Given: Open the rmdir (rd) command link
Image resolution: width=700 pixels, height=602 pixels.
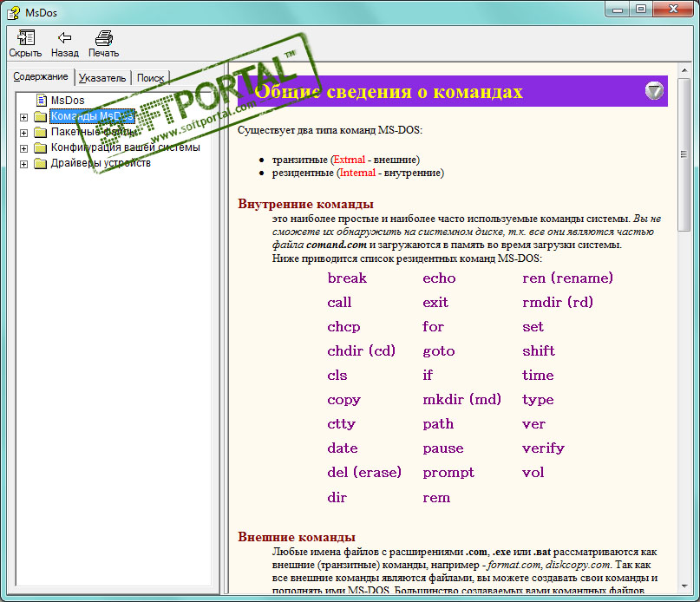Looking at the screenshot, I should 558,303.
